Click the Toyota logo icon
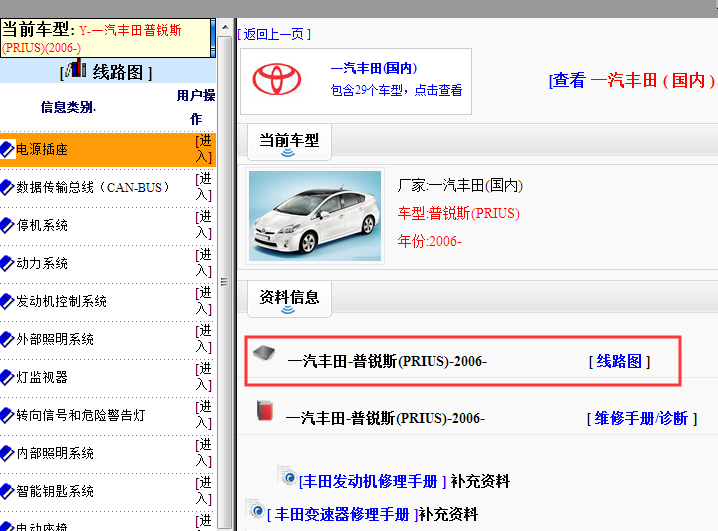Viewport: 718px width, 531px height. coord(277,79)
